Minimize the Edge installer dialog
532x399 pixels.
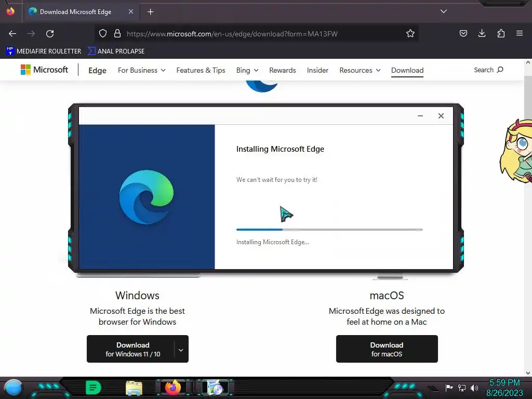click(420, 116)
